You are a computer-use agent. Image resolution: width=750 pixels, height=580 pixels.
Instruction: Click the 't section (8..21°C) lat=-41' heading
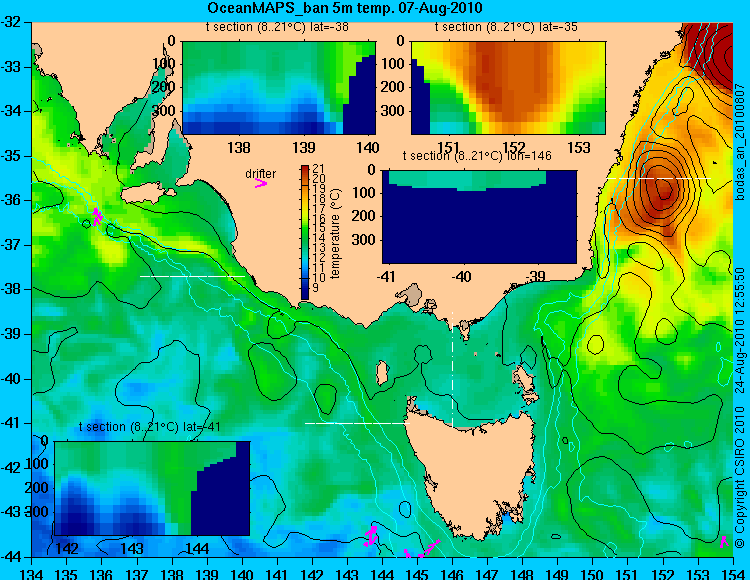(150, 427)
